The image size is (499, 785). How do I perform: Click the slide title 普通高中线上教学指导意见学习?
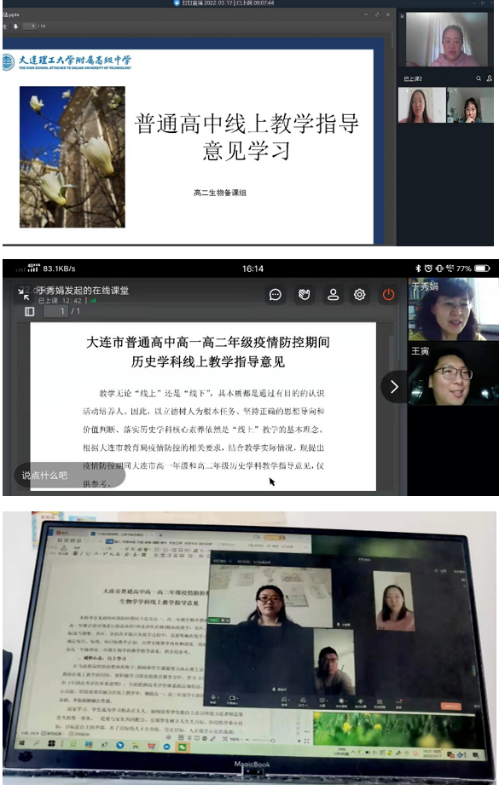[247, 137]
